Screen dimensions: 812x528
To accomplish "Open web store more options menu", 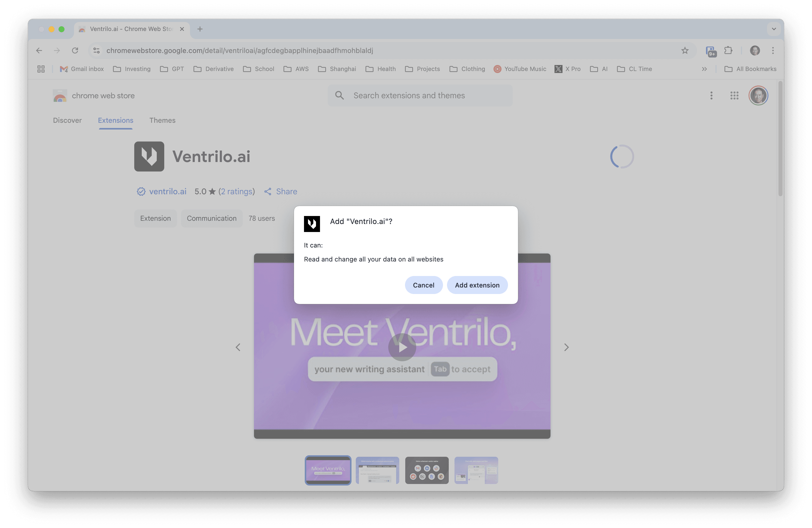I will coord(711,95).
